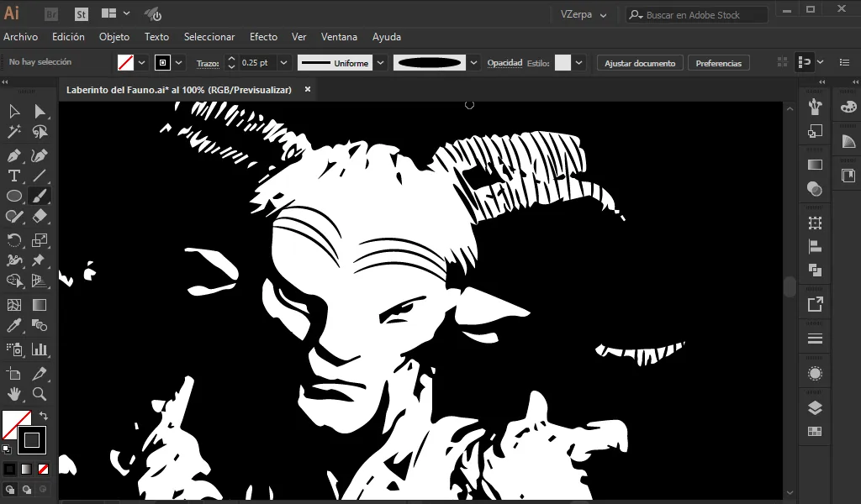
Task: Select the Puppet Warp pin tool
Action: click(40, 260)
